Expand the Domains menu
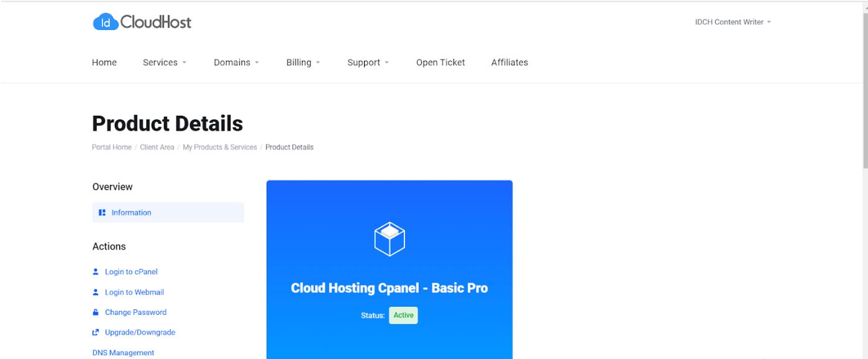The height and width of the screenshot is (359, 868). pyautogui.click(x=232, y=62)
